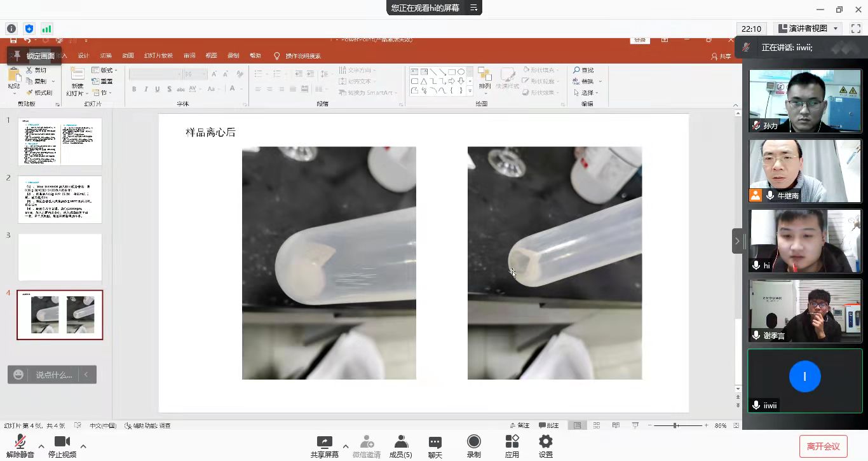Image resolution: width=868 pixels, height=461 pixels.
Task: Select the iiwii avatar tile
Action: click(x=805, y=380)
